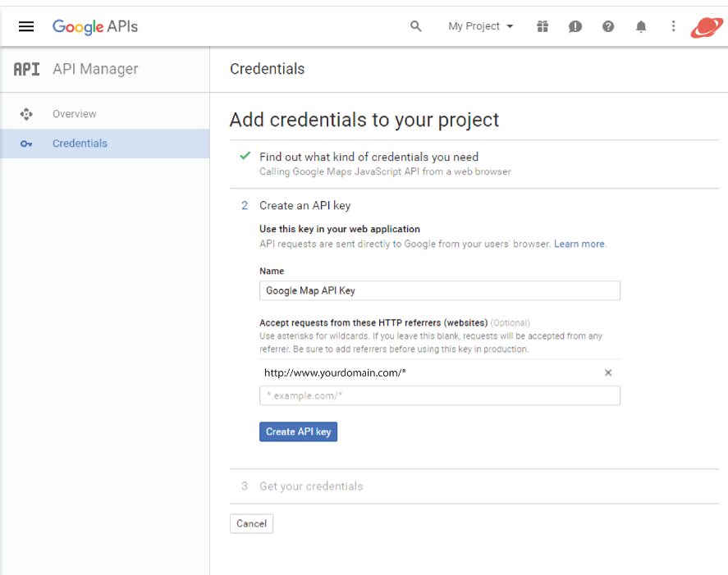This screenshot has width=728, height=575.
Task: Remove the yourdomain.com referrer entry
Action: pyautogui.click(x=608, y=372)
